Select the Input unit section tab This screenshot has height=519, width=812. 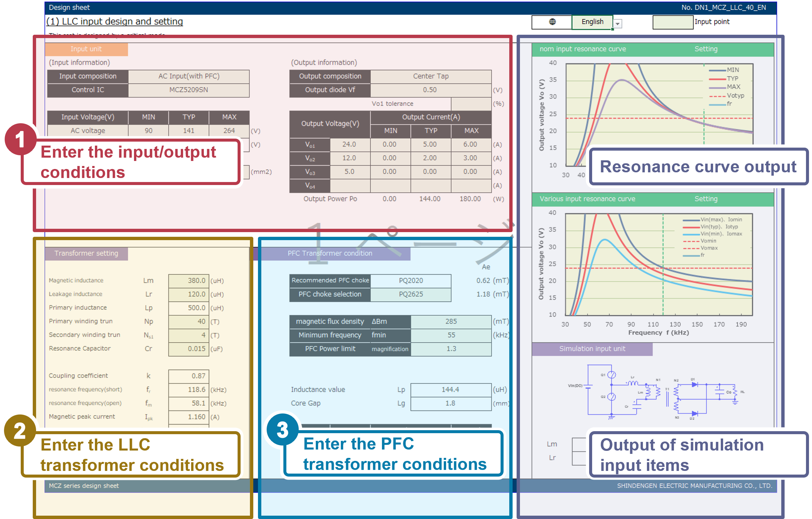[x=86, y=49]
